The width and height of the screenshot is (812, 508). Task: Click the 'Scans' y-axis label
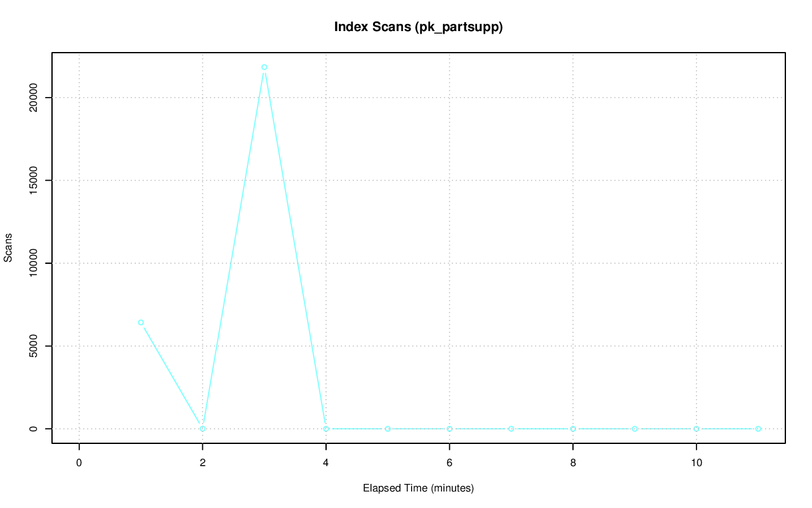8,249
